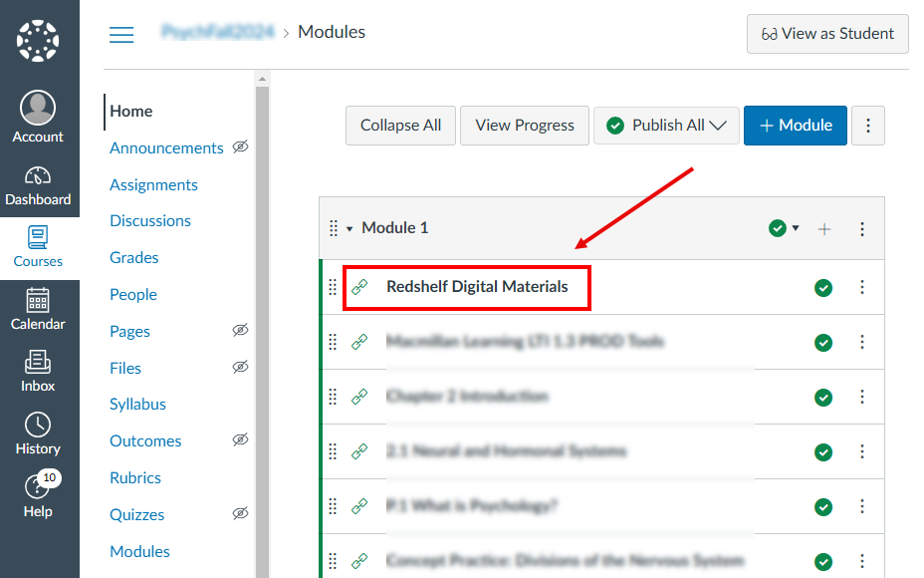Click the Account avatar icon
924x578 pixels.
tap(38, 110)
